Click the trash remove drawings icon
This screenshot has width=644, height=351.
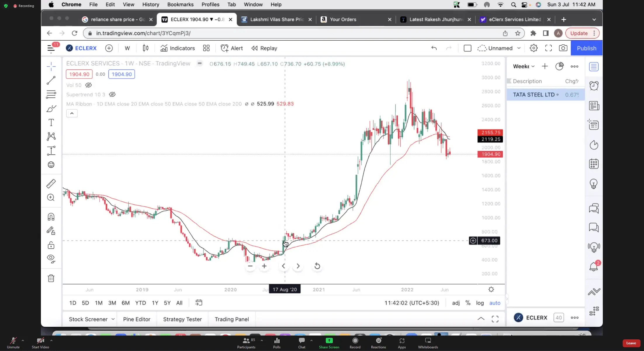pos(51,278)
